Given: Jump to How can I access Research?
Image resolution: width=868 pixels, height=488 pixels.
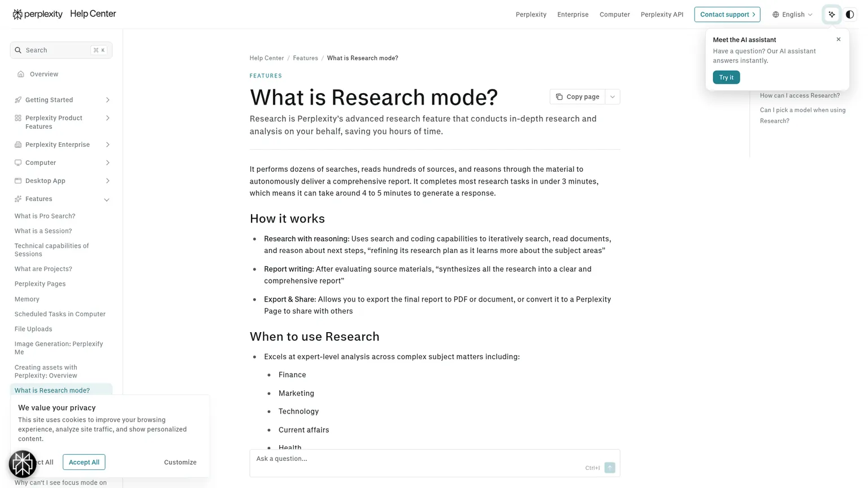Looking at the screenshot, I should [x=800, y=95].
